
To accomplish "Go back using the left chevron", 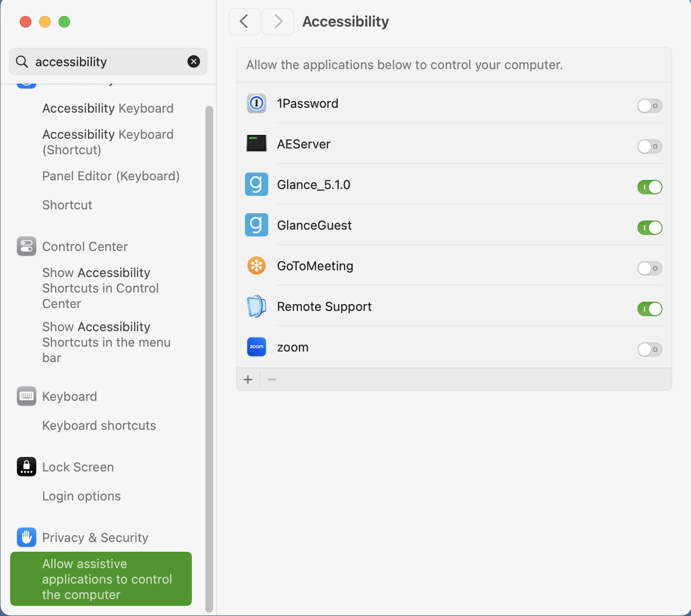I will 244,22.
